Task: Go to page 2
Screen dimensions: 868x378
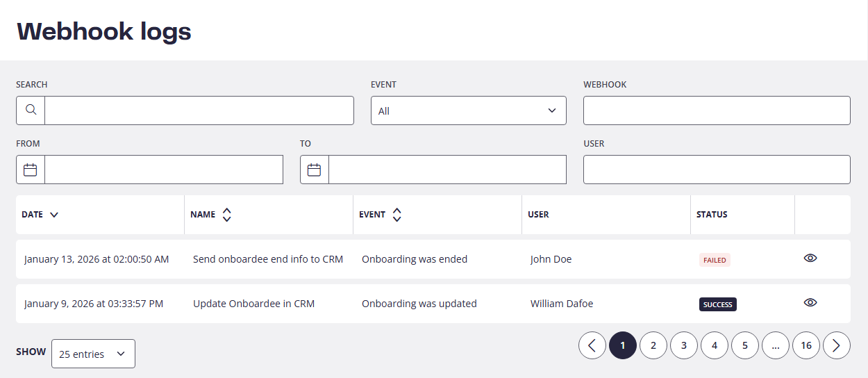Action: 653,345
